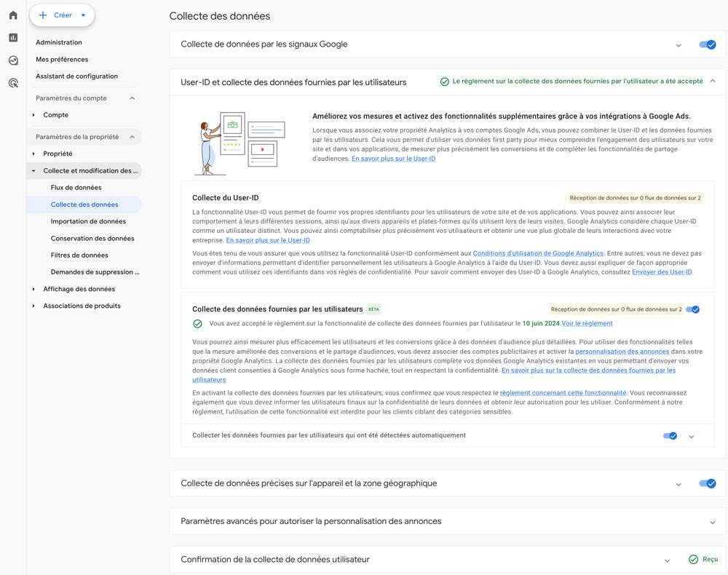Open the Créer dropdown arrow
The height and width of the screenshot is (575, 728).
[x=83, y=15]
